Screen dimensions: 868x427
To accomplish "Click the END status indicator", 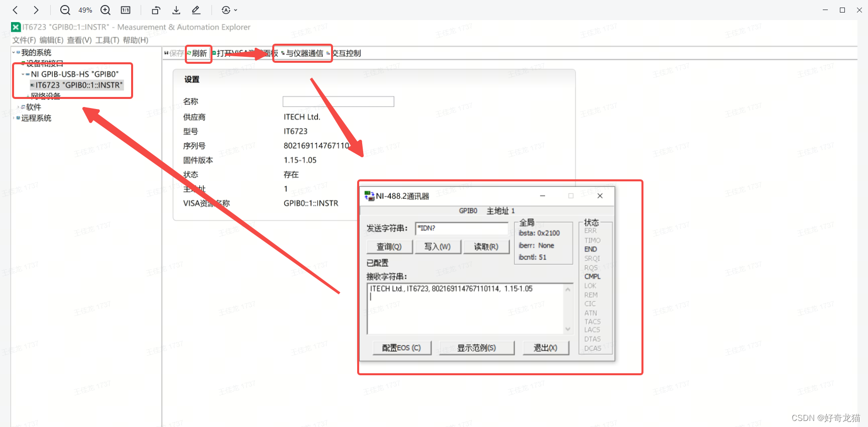I will pyautogui.click(x=591, y=249).
